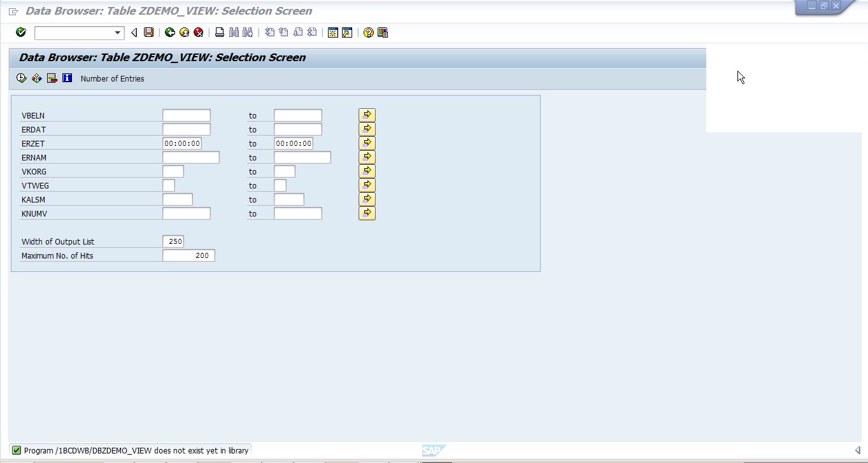Click the customize local layout icon

click(x=382, y=32)
